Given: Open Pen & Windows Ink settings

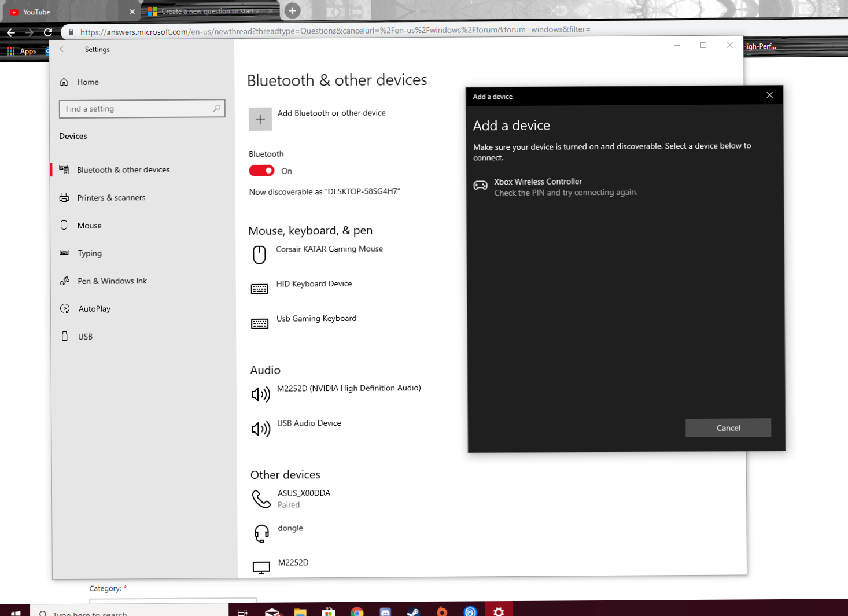Looking at the screenshot, I should click(112, 281).
